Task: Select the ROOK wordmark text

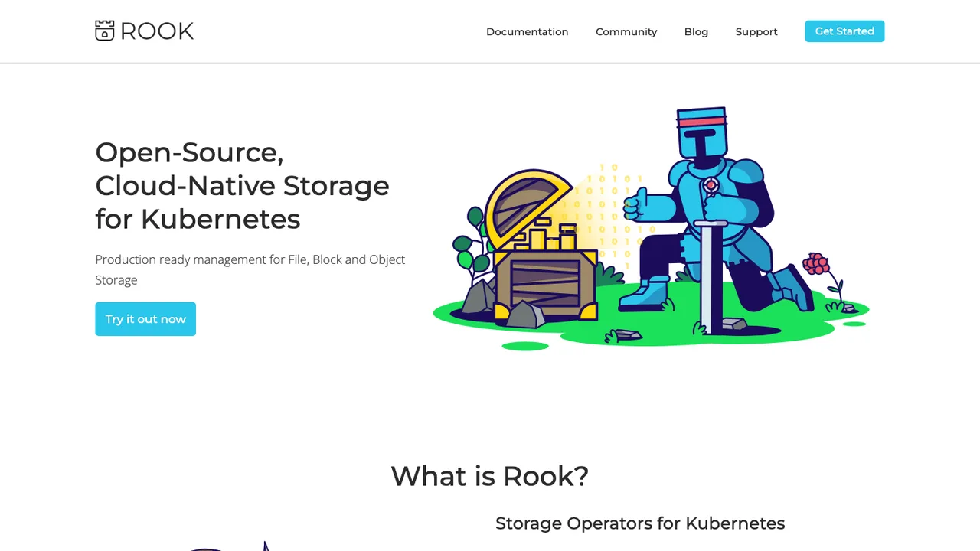Action: click(157, 31)
